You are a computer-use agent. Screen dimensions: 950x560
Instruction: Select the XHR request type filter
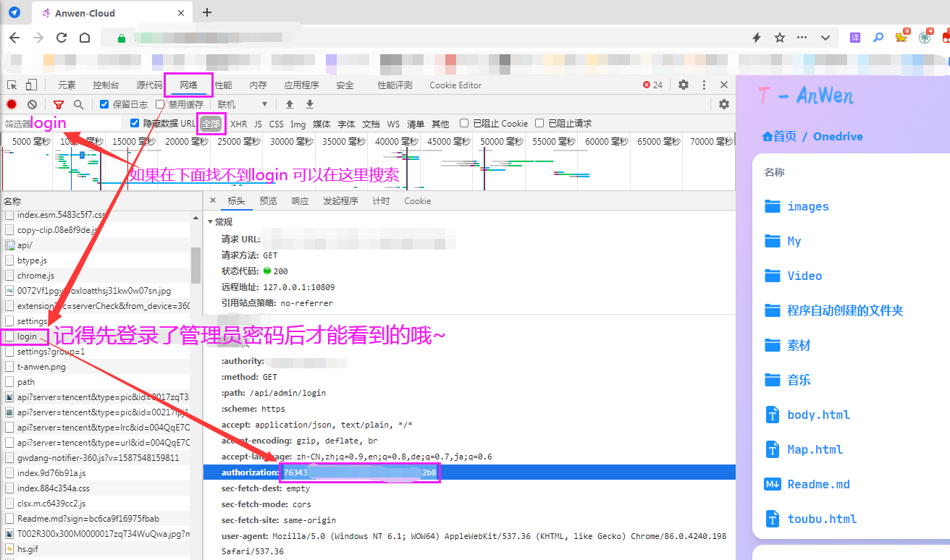point(238,124)
